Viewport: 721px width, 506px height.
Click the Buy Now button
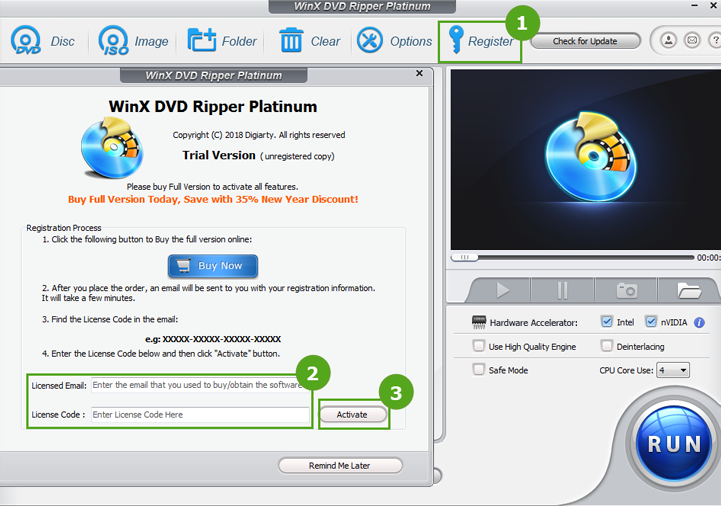coord(212,266)
